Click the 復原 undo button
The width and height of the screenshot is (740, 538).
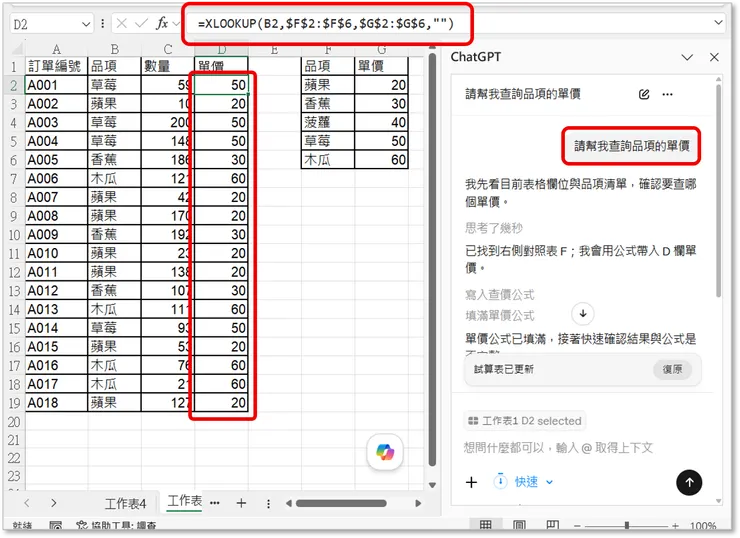pos(672,369)
